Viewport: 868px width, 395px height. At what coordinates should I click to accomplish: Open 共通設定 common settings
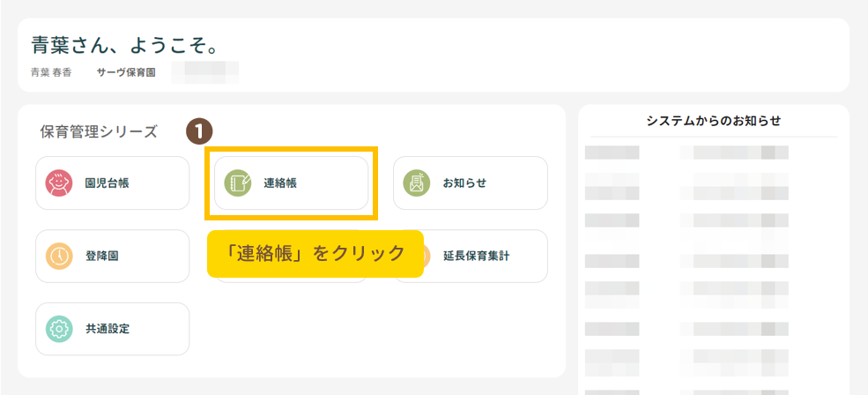[113, 329]
